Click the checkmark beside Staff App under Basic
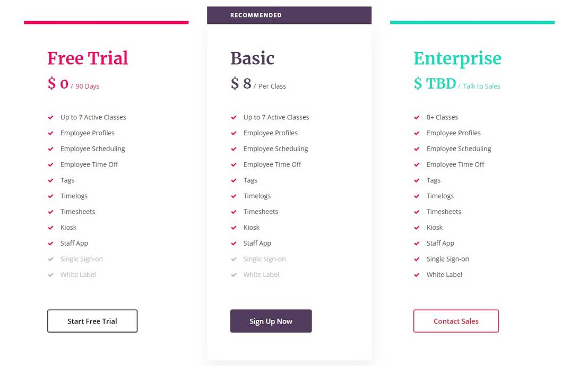Viewport: 588px width, 366px height. point(234,243)
